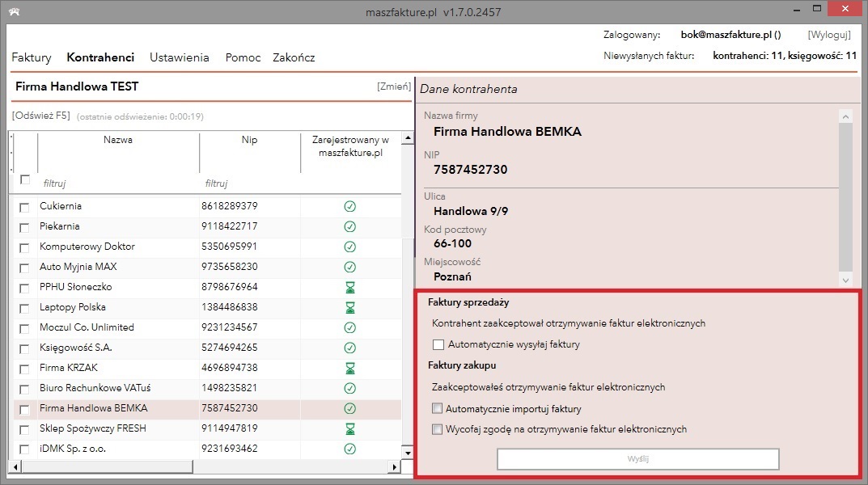Select the Firma KRZAK row

(208, 368)
